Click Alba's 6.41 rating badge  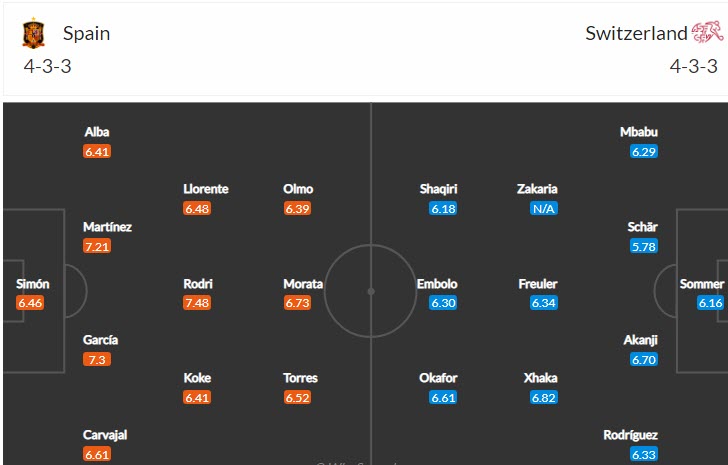pyautogui.click(x=97, y=152)
